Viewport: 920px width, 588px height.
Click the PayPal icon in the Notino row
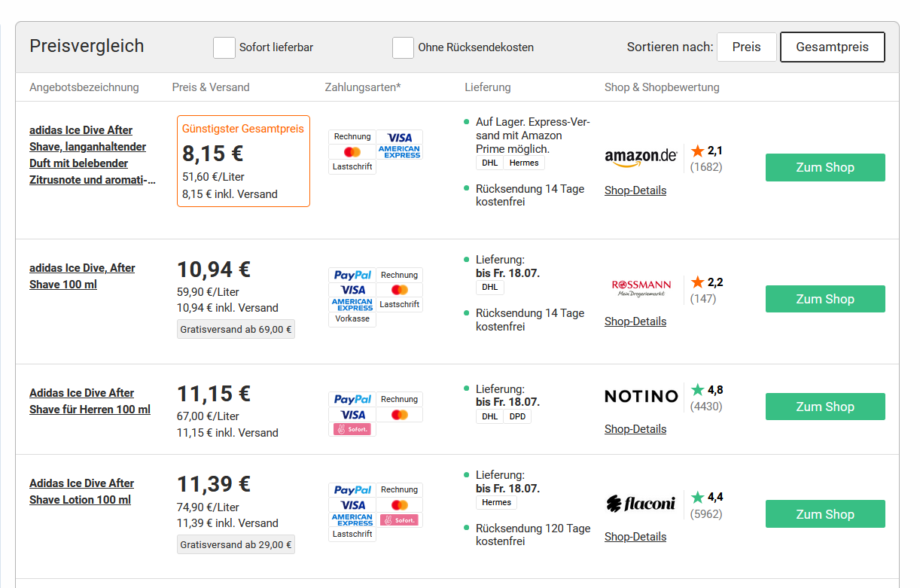pyautogui.click(x=352, y=400)
